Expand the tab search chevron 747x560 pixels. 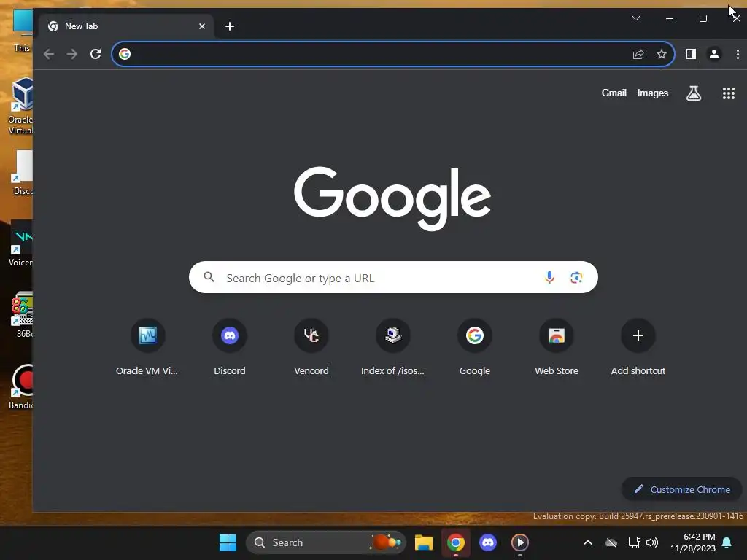636,18
